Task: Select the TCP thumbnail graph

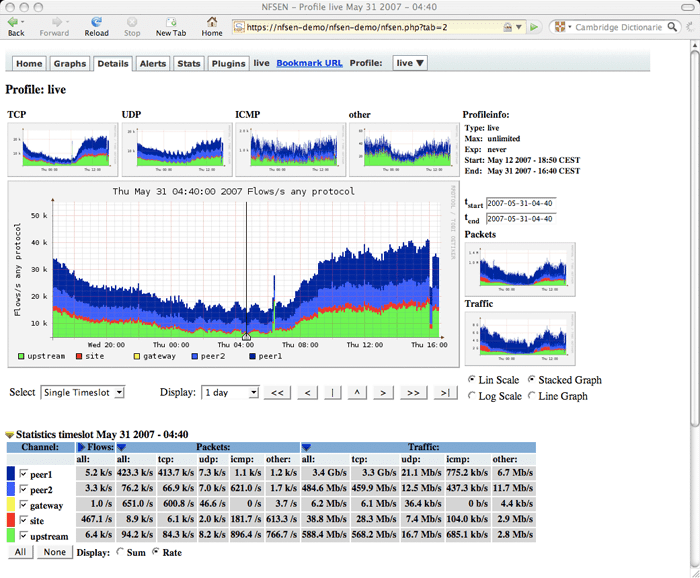Action: (63, 150)
